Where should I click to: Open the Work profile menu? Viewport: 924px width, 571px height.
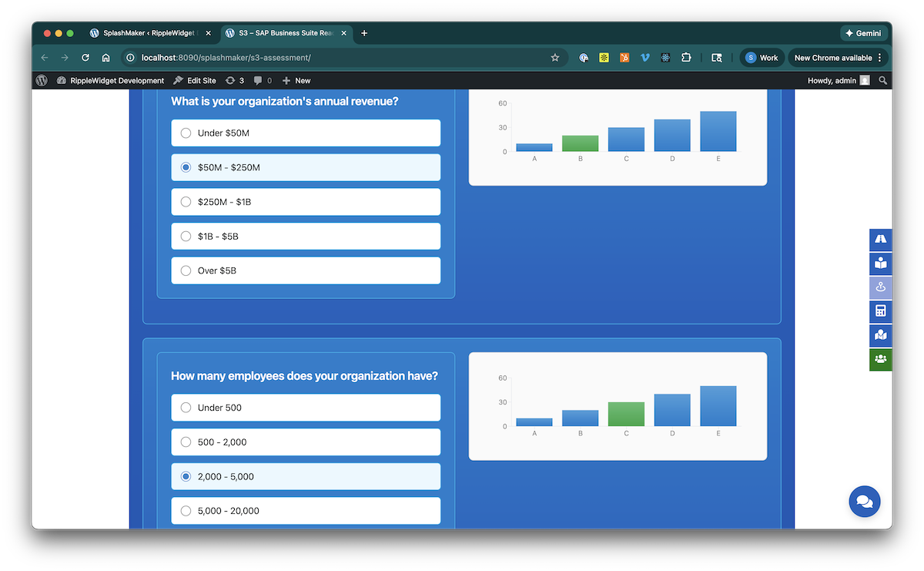[762, 58]
